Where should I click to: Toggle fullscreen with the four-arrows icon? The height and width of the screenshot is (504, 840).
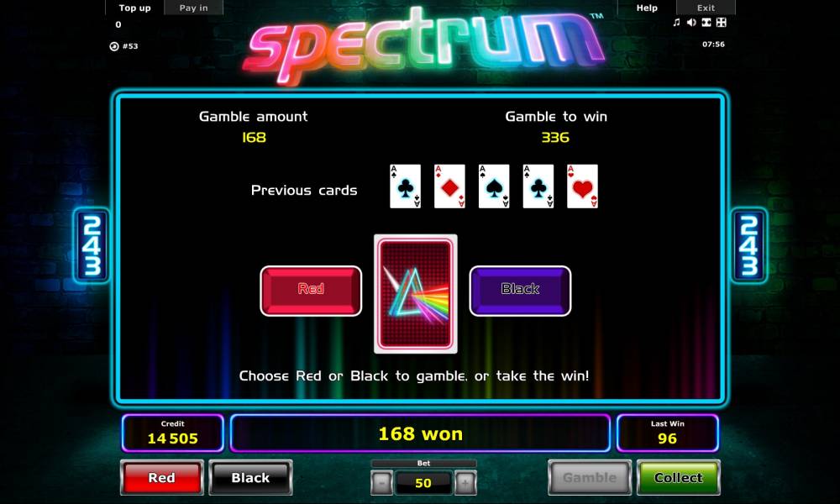(x=722, y=22)
